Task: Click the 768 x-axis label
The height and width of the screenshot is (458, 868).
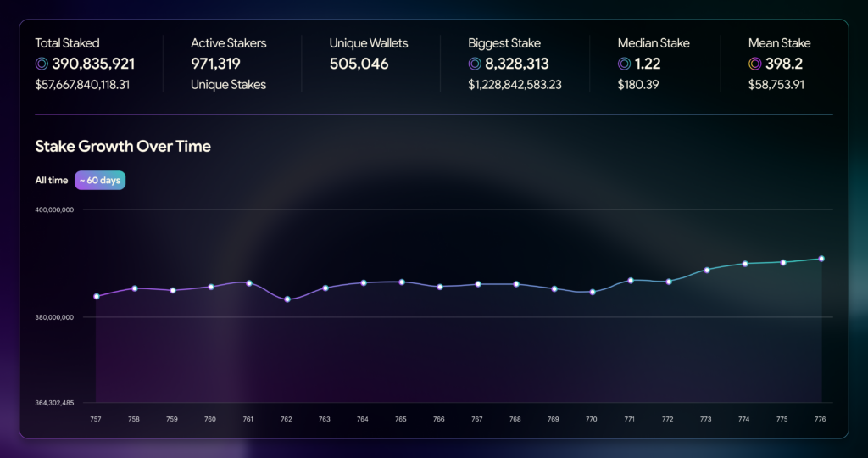Action: (x=515, y=419)
